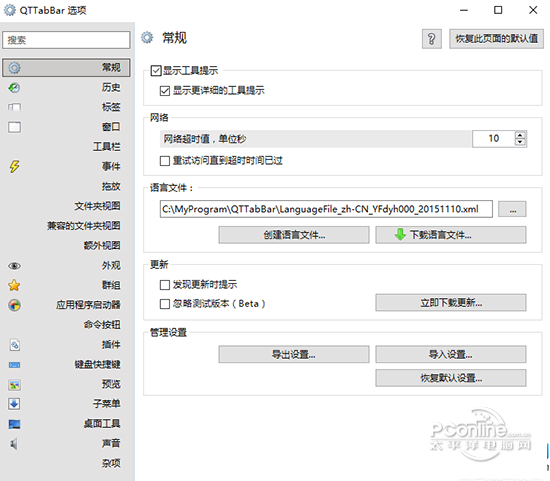Viewport: 550px width, 481px height.
Task: Click the 导入设置... button
Action: (451, 354)
